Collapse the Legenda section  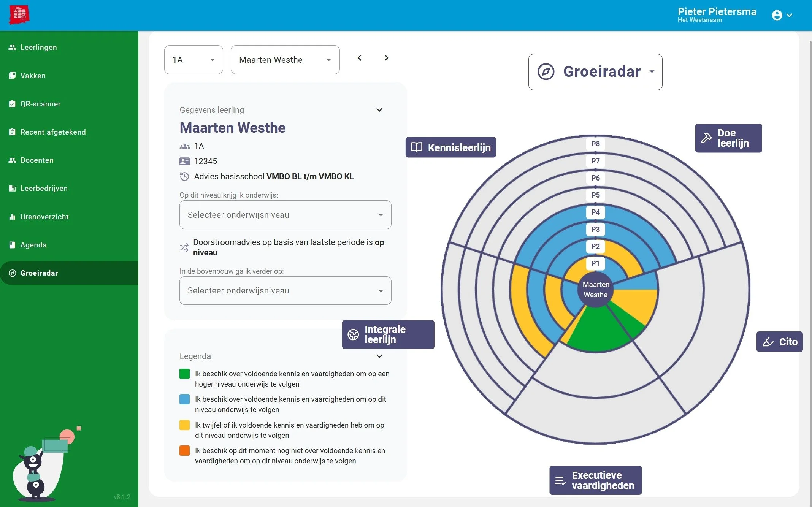(379, 356)
